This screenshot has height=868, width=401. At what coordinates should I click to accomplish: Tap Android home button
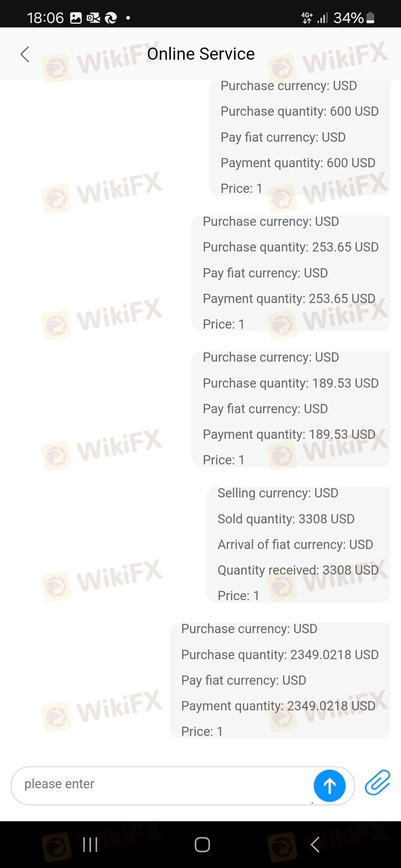(x=202, y=845)
